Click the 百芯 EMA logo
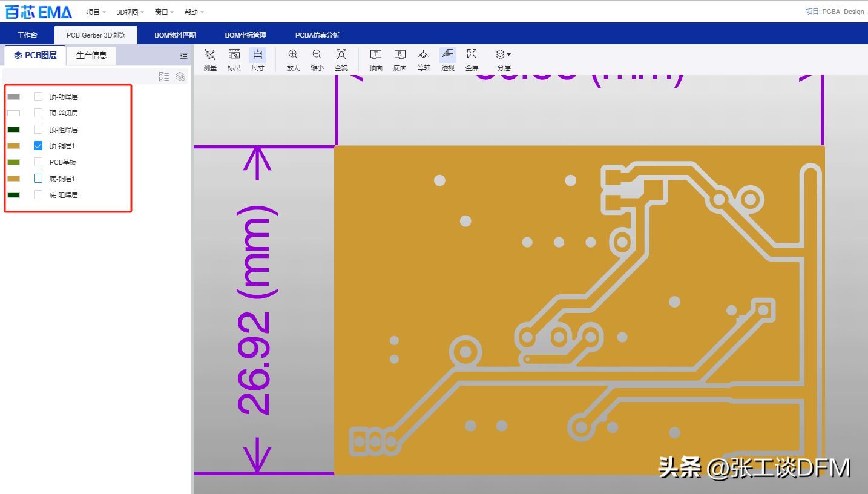The width and height of the screenshot is (868, 494). tap(39, 12)
